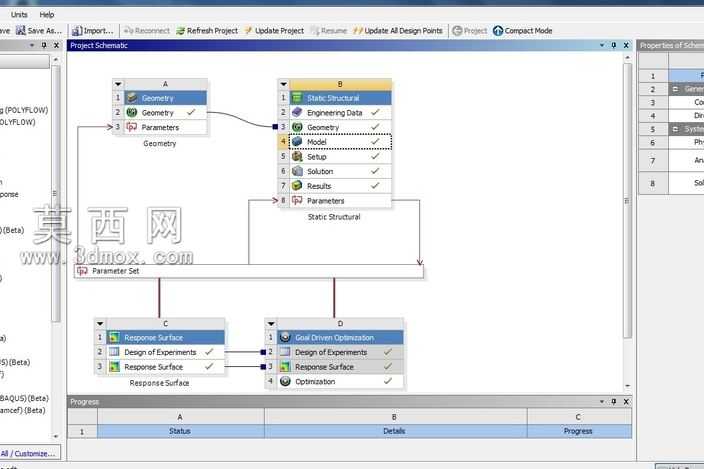
Task: Select the Model cell icon
Action: (297, 142)
